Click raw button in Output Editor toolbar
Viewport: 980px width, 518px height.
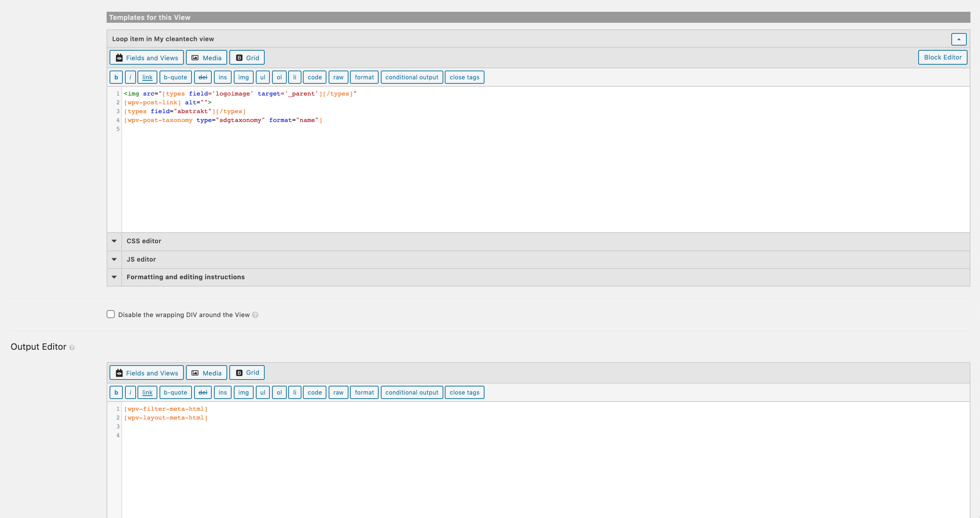(x=338, y=392)
